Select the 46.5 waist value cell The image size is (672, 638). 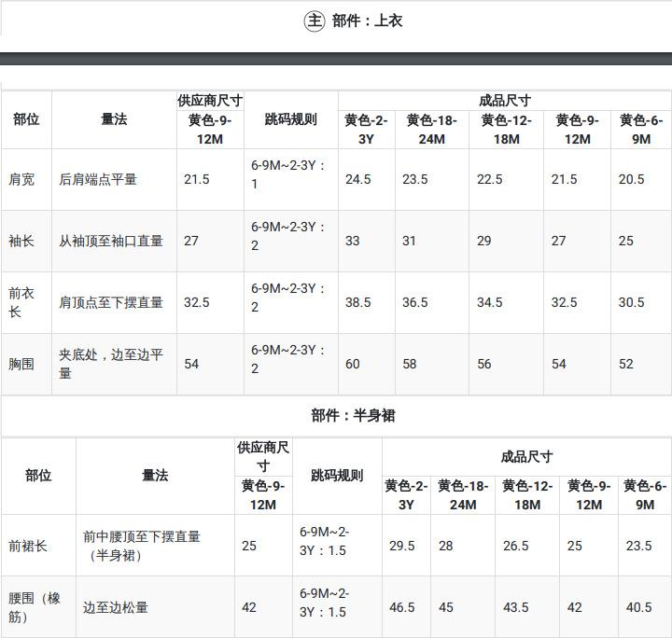(x=402, y=607)
